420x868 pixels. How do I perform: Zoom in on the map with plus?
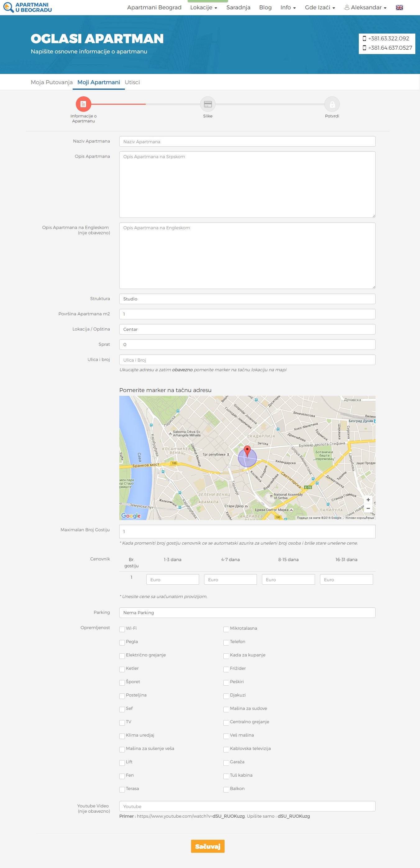pos(368,500)
